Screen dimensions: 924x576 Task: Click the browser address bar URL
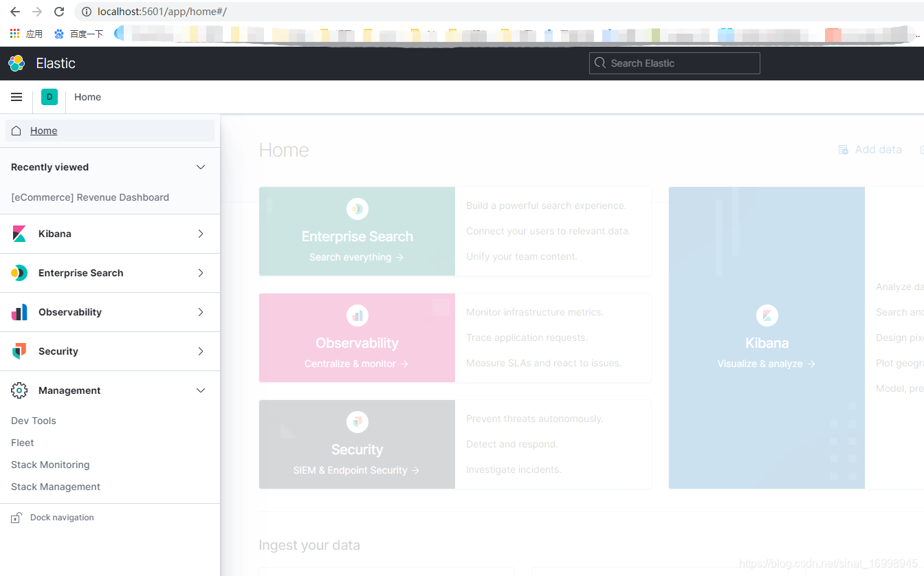click(162, 12)
